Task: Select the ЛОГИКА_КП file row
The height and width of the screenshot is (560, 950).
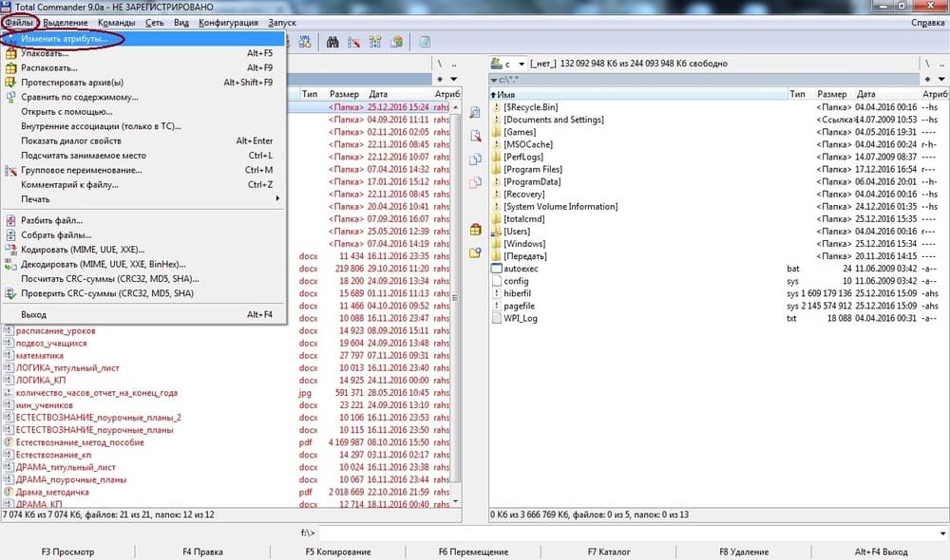Action: point(226,381)
